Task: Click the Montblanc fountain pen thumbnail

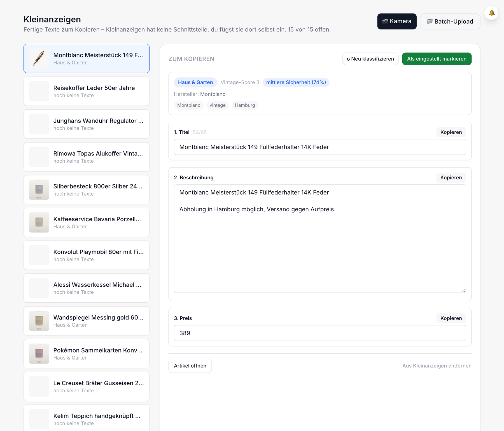Action: click(x=39, y=59)
